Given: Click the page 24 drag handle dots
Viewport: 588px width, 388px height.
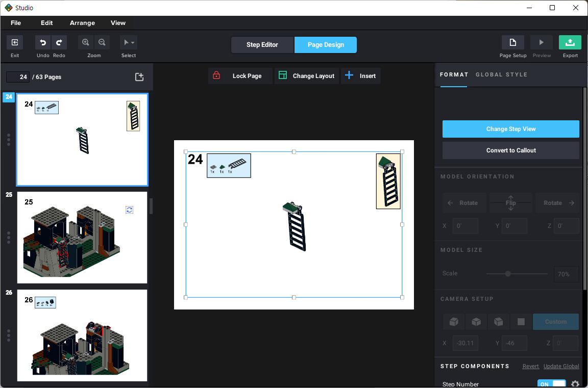Looking at the screenshot, I should pyautogui.click(x=9, y=140).
